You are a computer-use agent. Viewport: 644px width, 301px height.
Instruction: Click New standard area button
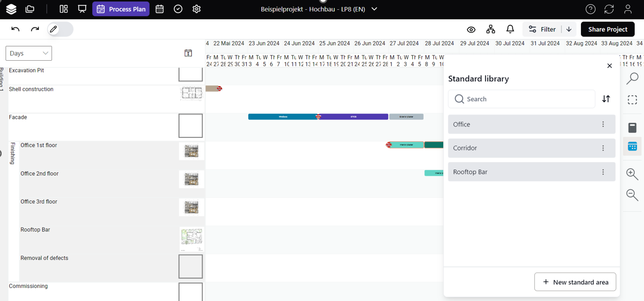coord(575,282)
